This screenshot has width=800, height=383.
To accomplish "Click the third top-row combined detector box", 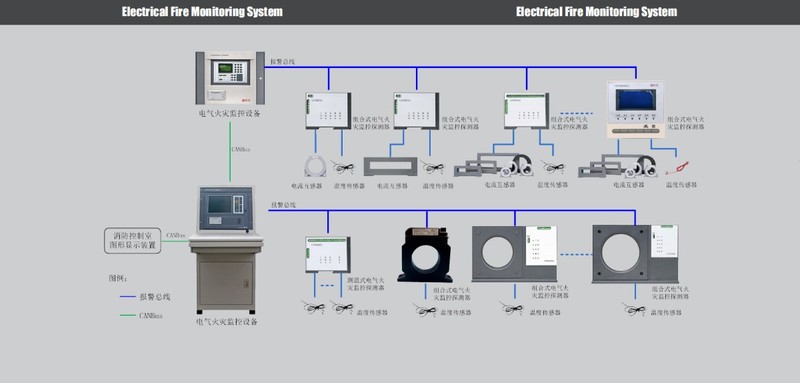I will pos(527,110).
